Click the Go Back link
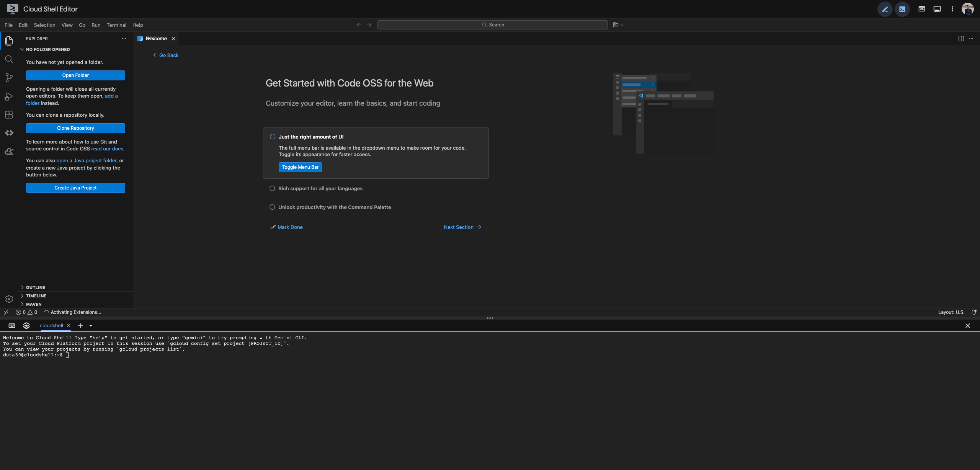 [x=166, y=55]
